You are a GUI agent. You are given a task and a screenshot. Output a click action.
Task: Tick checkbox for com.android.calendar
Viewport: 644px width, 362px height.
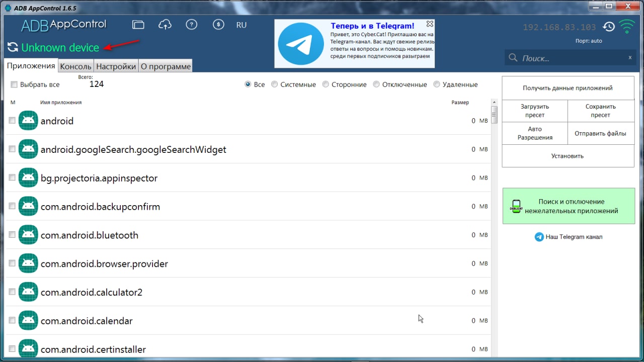tap(12, 321)
